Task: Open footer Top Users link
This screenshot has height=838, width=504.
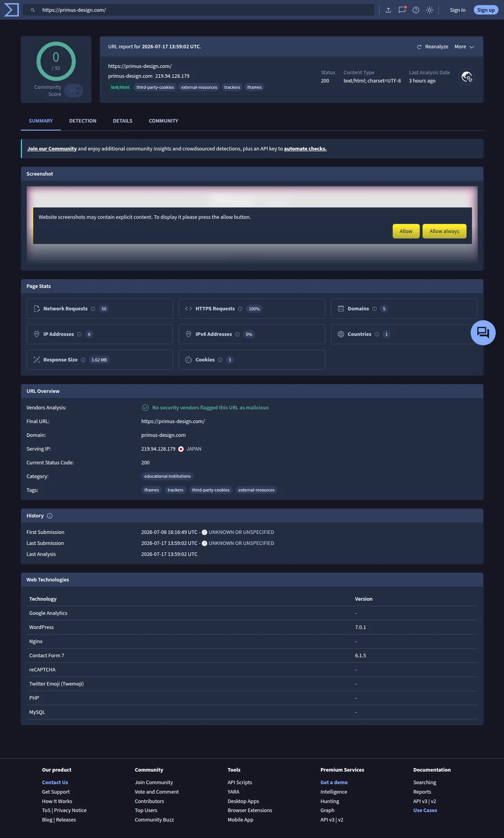Action: click(x=146, y=810)
